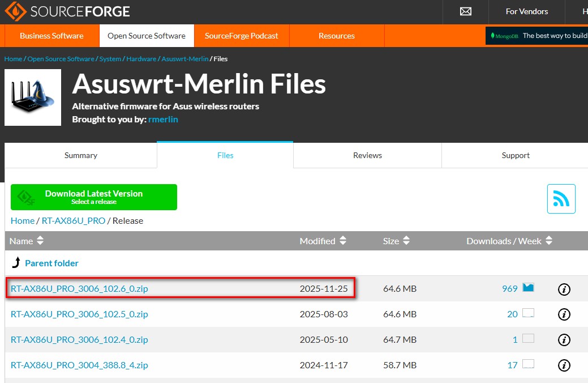Switch to the Summary tab
This screenshot has width=588, height=383.
point(80,155)
